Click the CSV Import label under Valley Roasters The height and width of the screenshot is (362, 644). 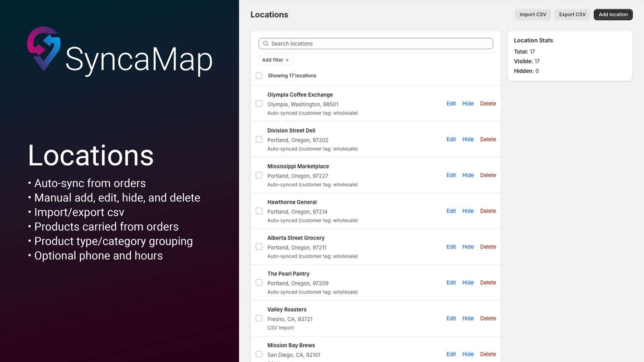(281, 328)
